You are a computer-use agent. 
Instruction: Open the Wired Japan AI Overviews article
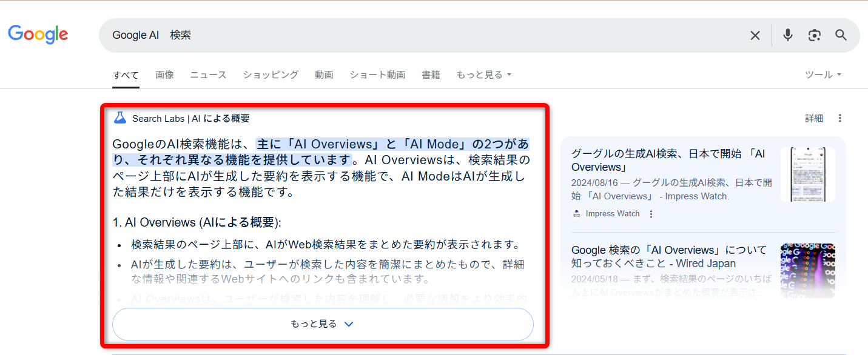pyautogui.click(x=668, y=256)
